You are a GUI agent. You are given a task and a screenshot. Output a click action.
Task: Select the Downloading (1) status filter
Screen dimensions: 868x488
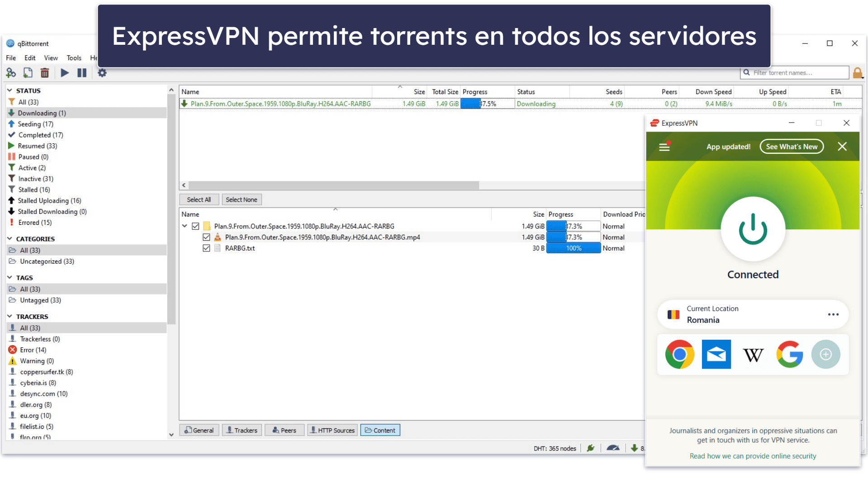point(87,113)
